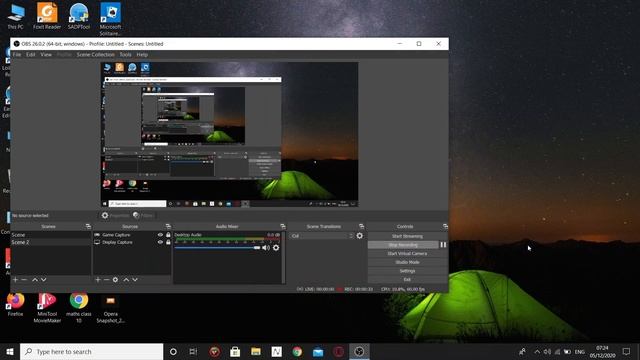Click the Stop Recording button
The height and width of the screenshot is (360, 640).
pos(403,245)
